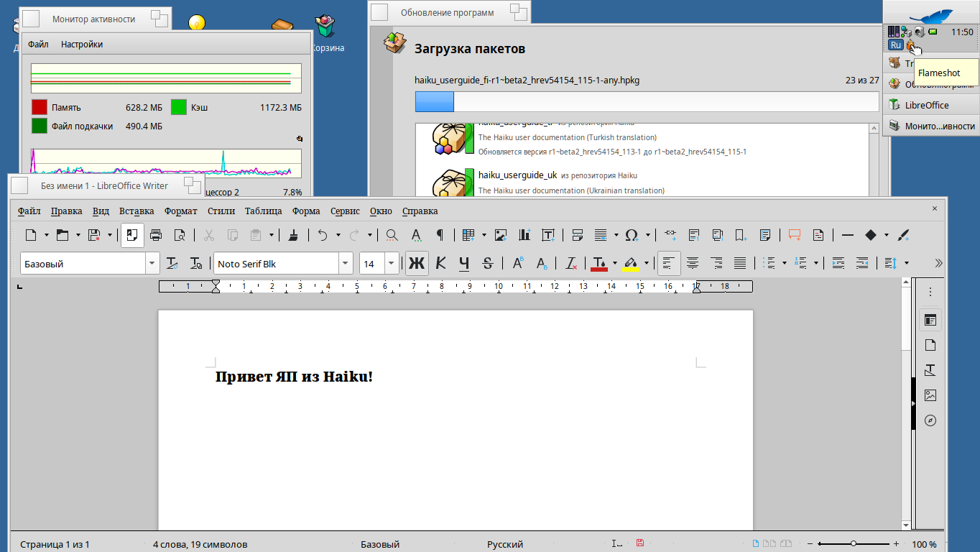Align paragraph to the left
The height and width of the screenshot is (552, 980).
click(669, 264)
